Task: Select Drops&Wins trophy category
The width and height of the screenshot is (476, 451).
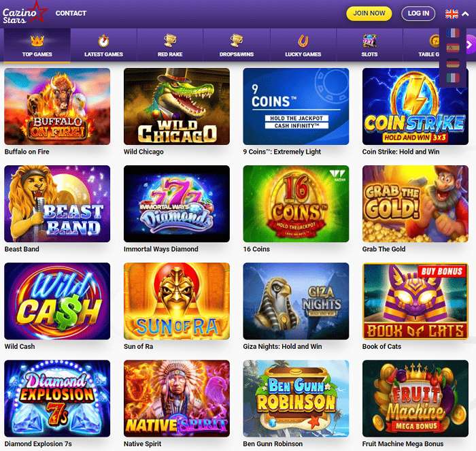Action: [237, 46]
